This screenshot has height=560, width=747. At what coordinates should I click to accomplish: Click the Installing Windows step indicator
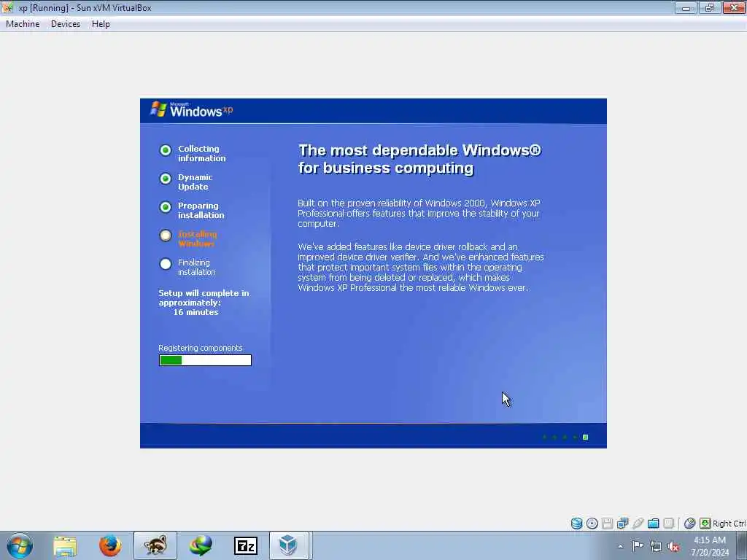pos(166,236)
